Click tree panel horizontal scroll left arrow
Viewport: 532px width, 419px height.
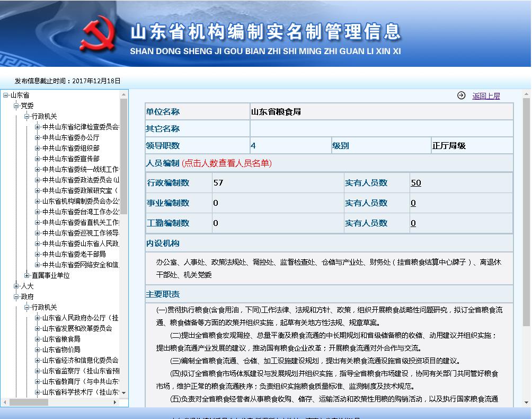click(x=5, y=403)
